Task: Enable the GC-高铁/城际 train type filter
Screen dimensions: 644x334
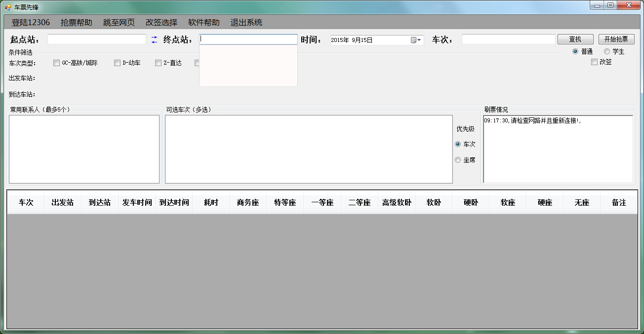Action: [56, 63]
